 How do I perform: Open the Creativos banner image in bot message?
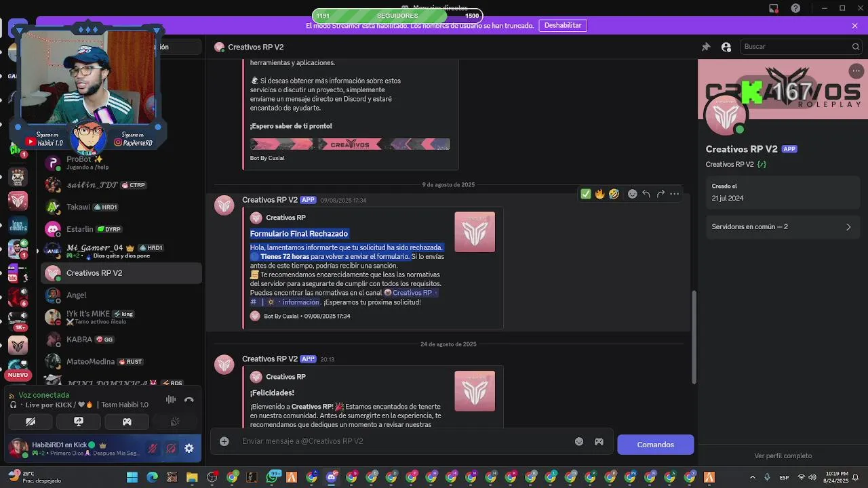tap(350, 144)
